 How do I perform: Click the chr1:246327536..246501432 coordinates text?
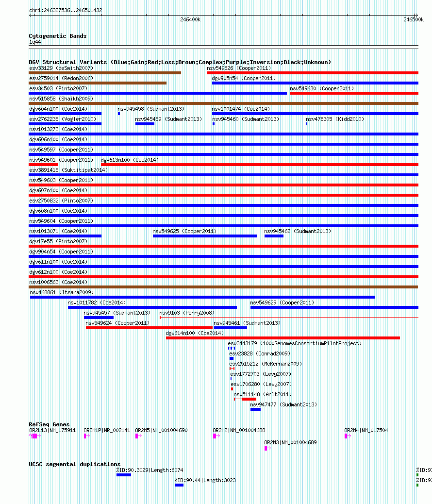pyautogui.click(x=66, y=10)
